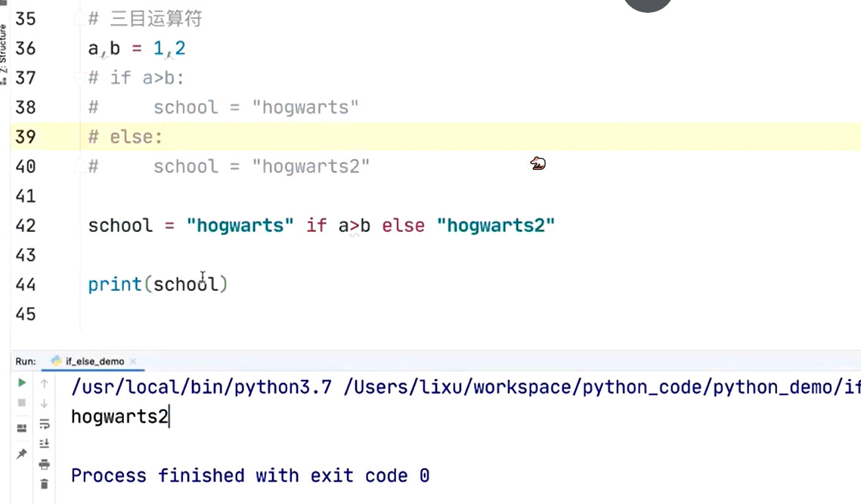Click the Python icon on if_else_demo tab

56,360
